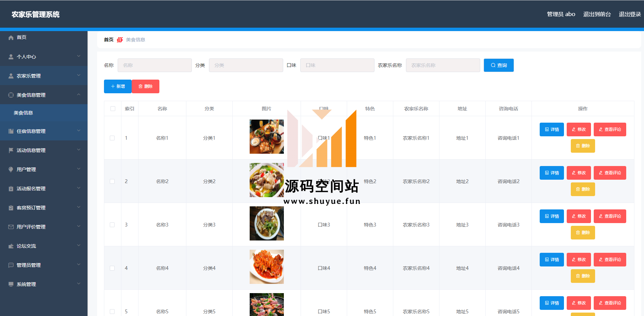Click yellow 删除 for row 名称2
Screen dimensions: 644x316
(x=583, y=189)
